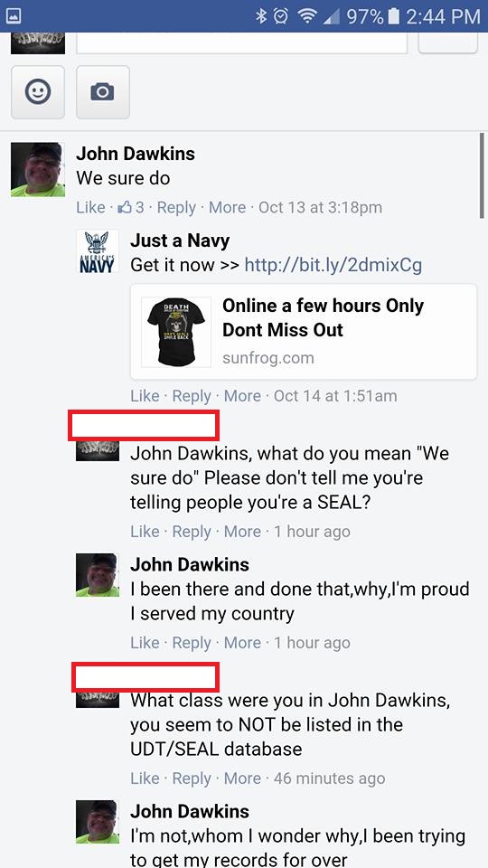
Task: Attach a photo with camera icon
Action: click(102, 92)
